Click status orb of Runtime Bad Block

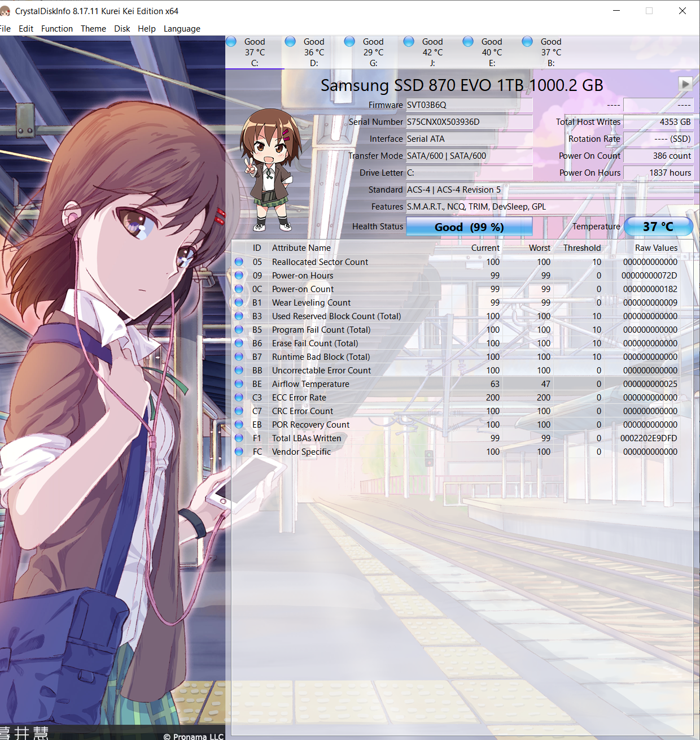pyautogui.click(x=239, y=356)
